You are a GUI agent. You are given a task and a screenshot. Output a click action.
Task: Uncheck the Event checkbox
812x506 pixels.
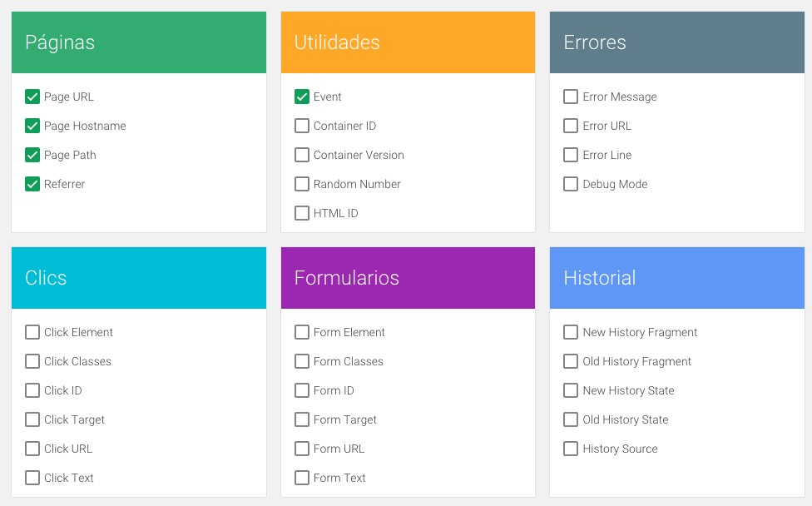302,97
